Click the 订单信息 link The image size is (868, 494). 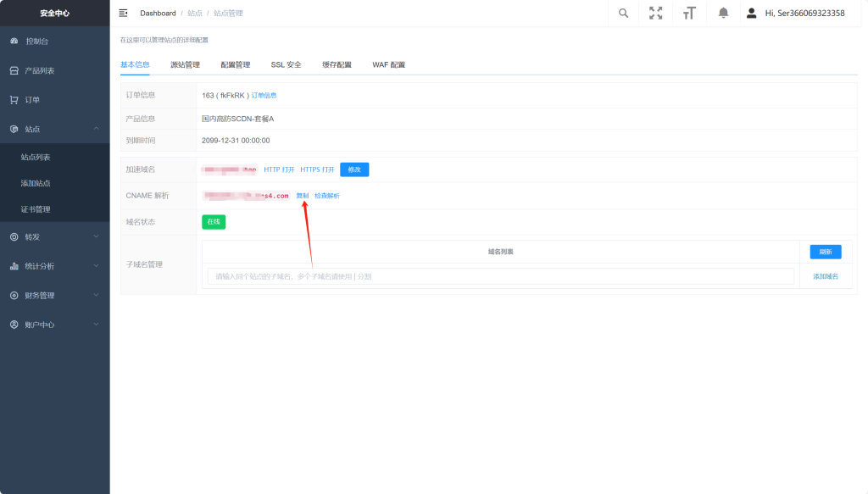(x=264, y=96)
